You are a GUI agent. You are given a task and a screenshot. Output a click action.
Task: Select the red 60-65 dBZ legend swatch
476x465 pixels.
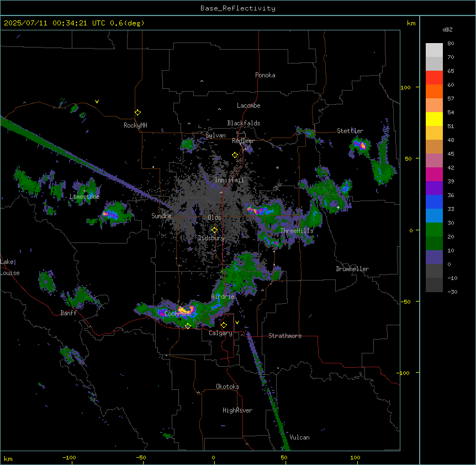coord(434,78)
